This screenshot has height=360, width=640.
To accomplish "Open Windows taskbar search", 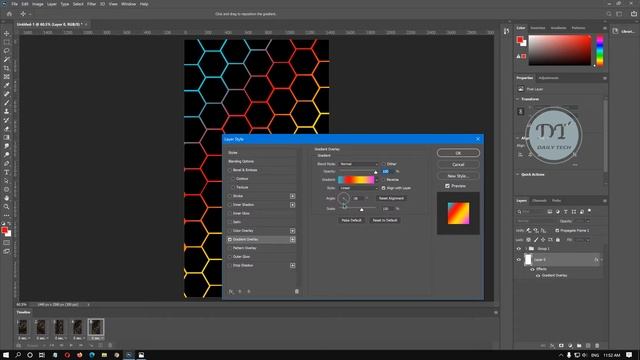I will click(x=18, y=355).
